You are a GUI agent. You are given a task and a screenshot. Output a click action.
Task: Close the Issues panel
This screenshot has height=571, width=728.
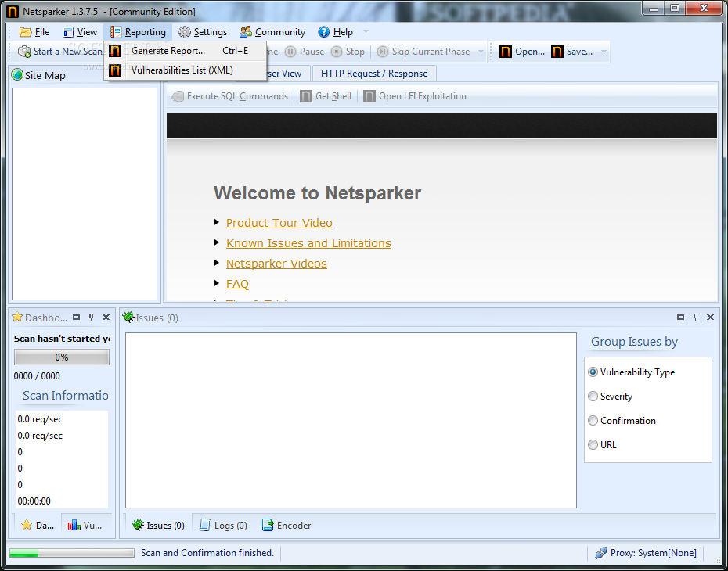pos(710,318)
